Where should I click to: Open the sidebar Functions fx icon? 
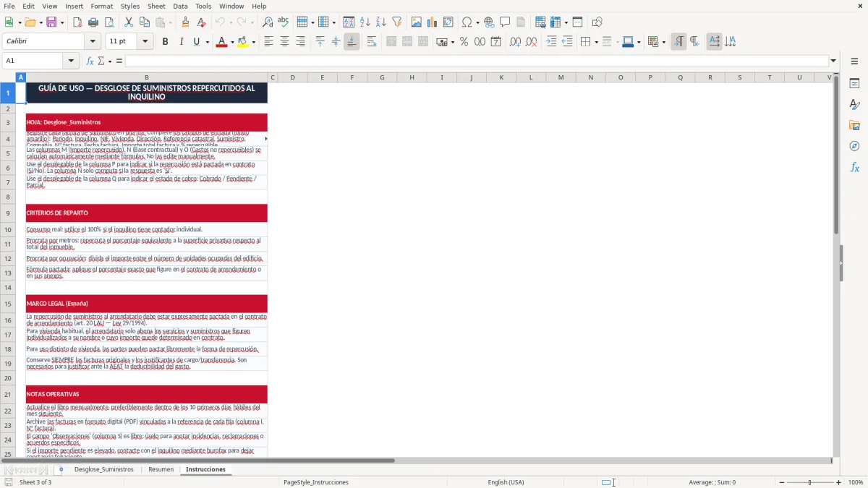855,167
